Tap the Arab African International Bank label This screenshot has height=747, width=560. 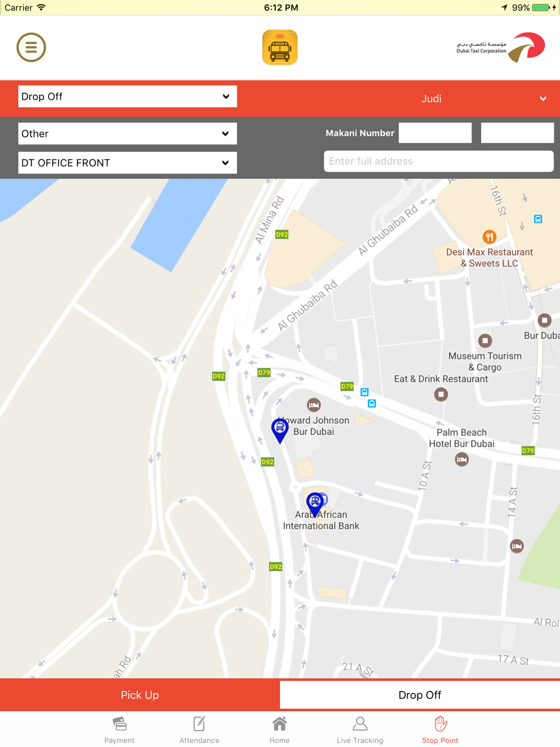point(321,521)
